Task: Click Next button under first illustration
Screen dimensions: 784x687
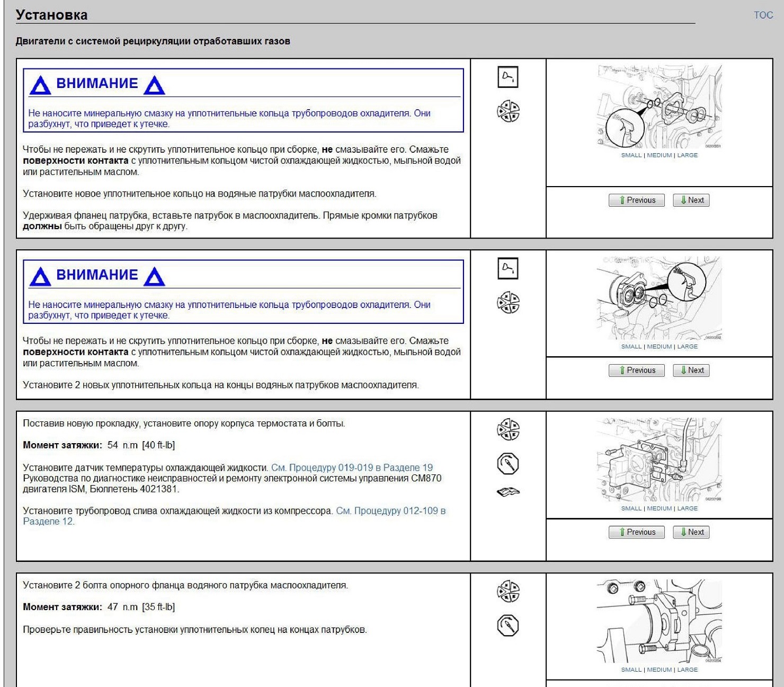Action: click(x=691, y=200)
